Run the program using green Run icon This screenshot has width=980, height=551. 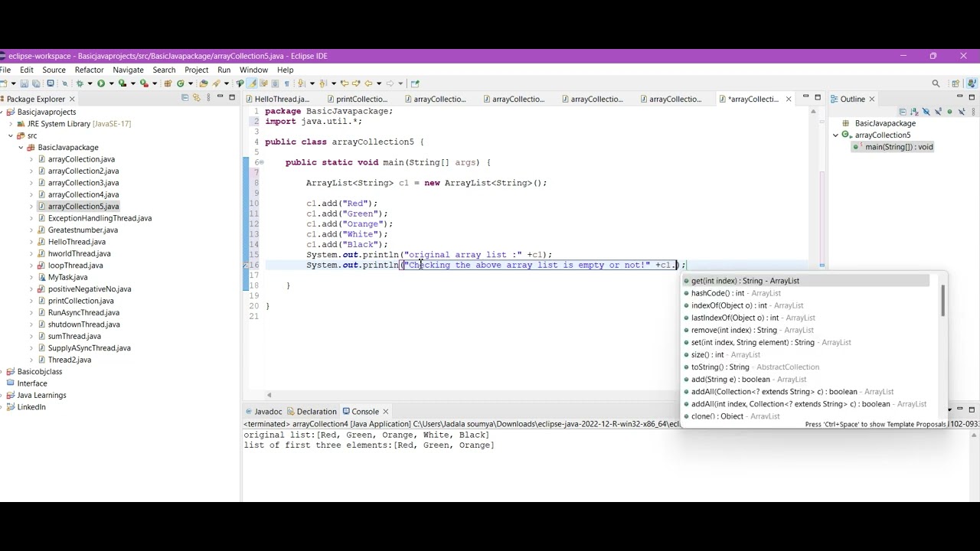pos(101,83)
